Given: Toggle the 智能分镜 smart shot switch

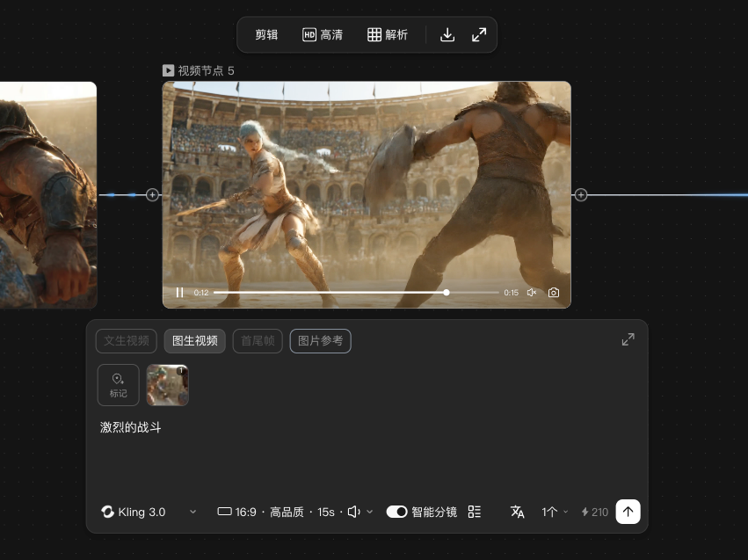Looking at the screenshot, I should [x=397, y=511].
